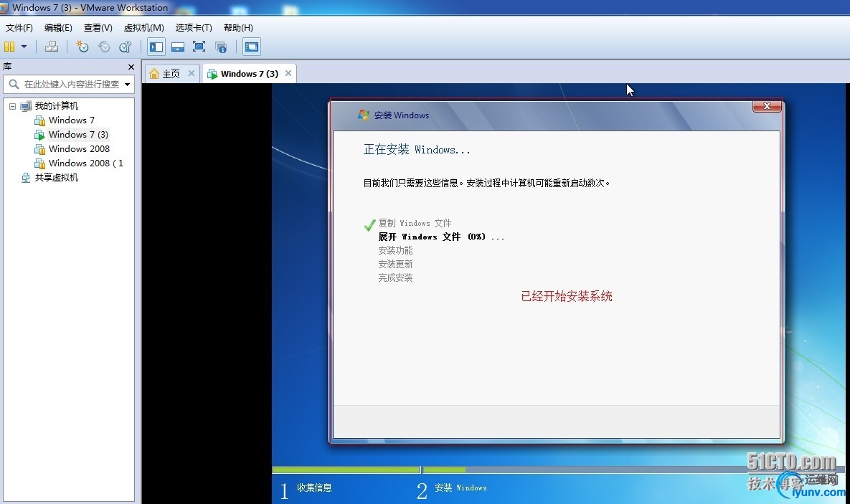Click the 复制 Windows 文件 completed step
The width and height of the screenshot is (850, 504).
(415, 223)
